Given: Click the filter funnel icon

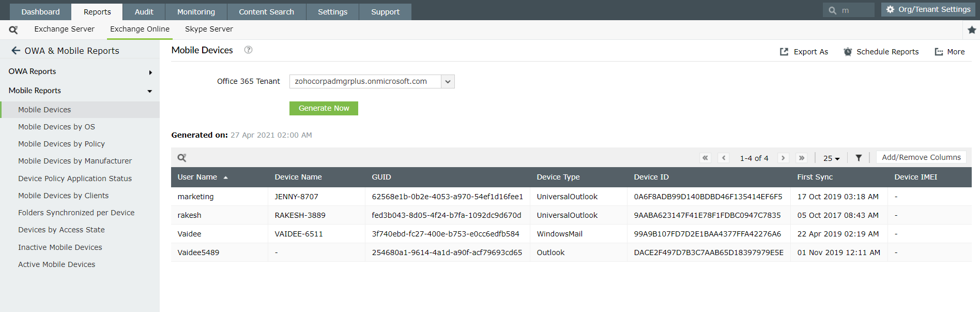Looking at the screenshot, I should [x=859, y=158].
